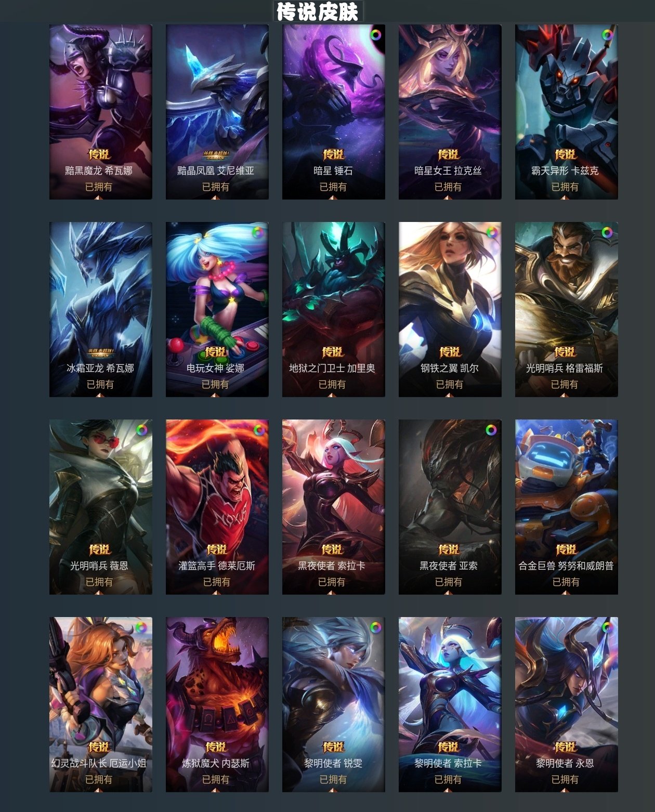Open chroma icon on 灌篮高手 德莱厄斯 card

click(259, 430)
